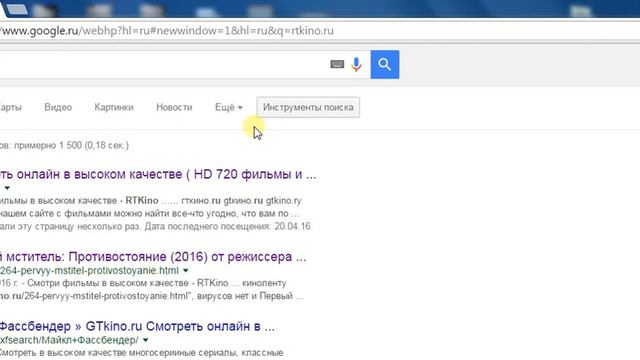
Task: Open the Новости tab
Action: point(174,107)
